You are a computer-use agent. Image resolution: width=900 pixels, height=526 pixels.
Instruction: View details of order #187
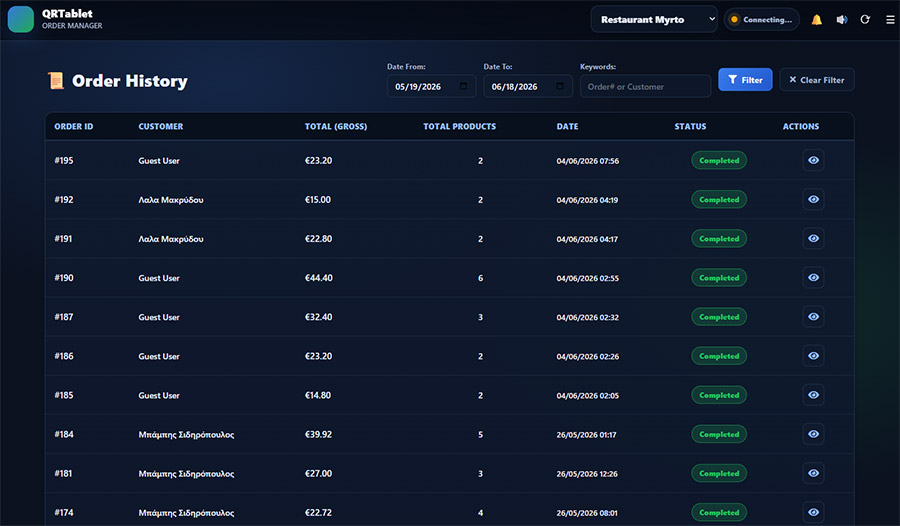(x=813, y=316)
